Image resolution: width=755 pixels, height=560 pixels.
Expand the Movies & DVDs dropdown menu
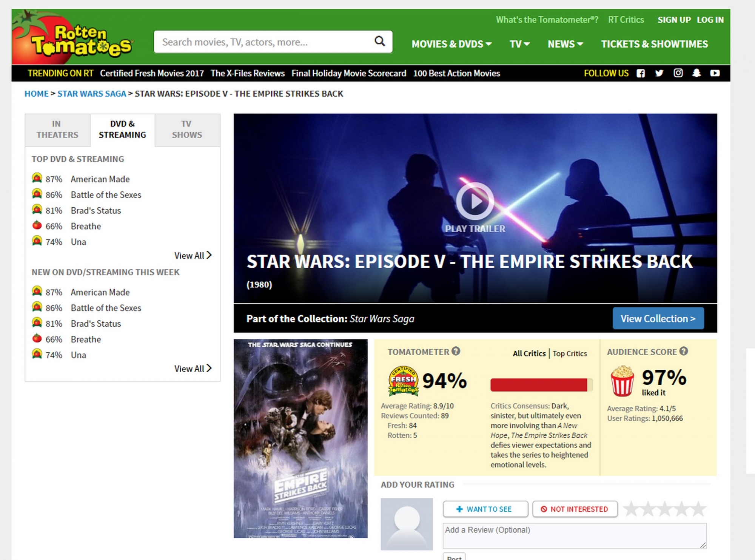(451, 44)
